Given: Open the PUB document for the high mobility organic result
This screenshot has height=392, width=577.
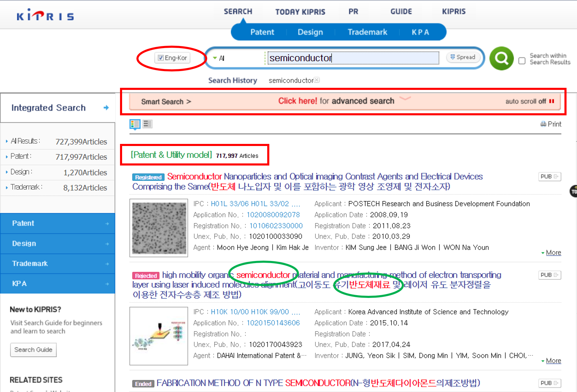Looking at the screenshot, I should pos(549,275).
